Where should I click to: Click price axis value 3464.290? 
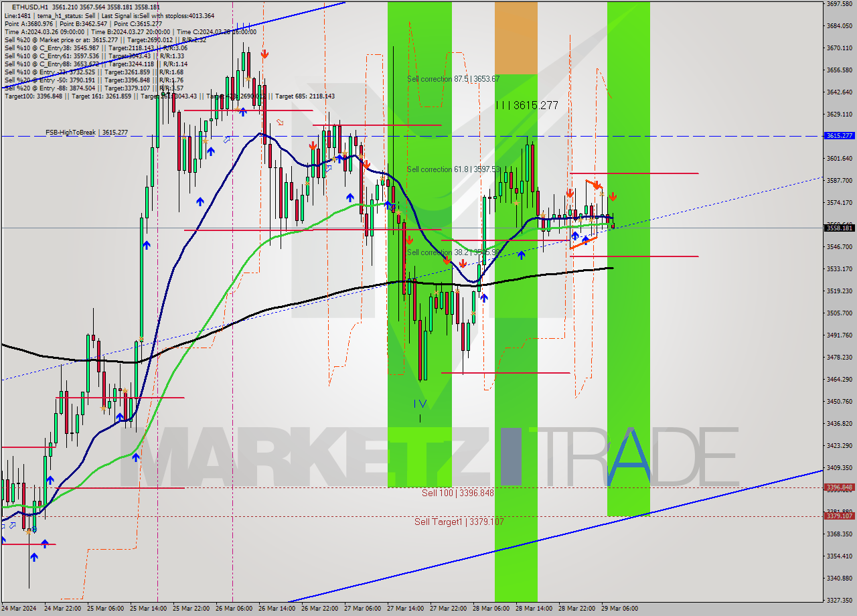[839, 380]
